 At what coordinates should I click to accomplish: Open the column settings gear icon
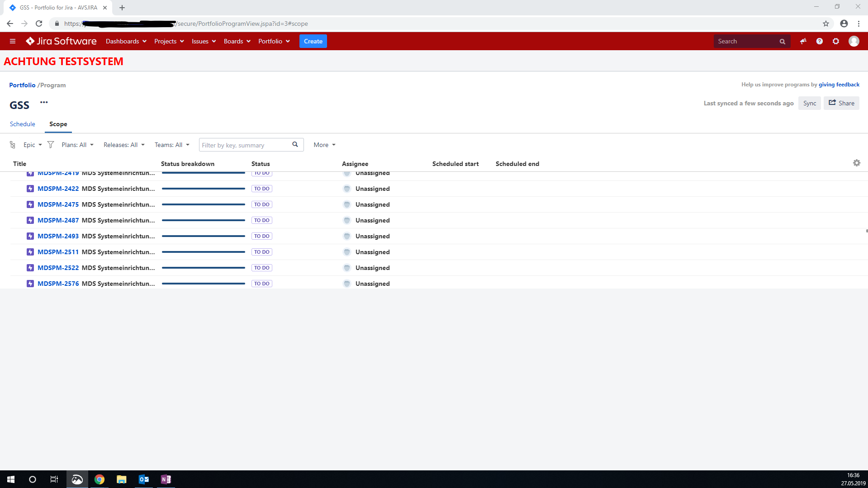856,163
